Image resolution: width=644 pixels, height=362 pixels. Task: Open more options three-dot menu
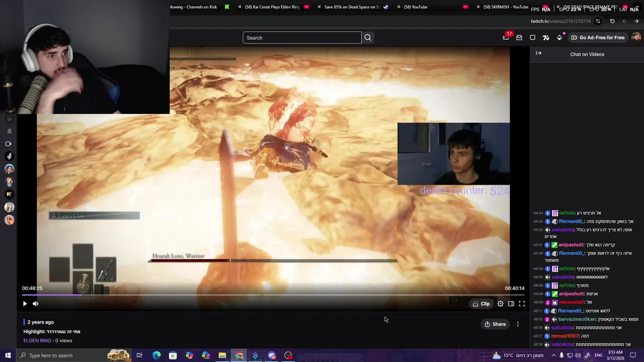(x=518, y=324)
